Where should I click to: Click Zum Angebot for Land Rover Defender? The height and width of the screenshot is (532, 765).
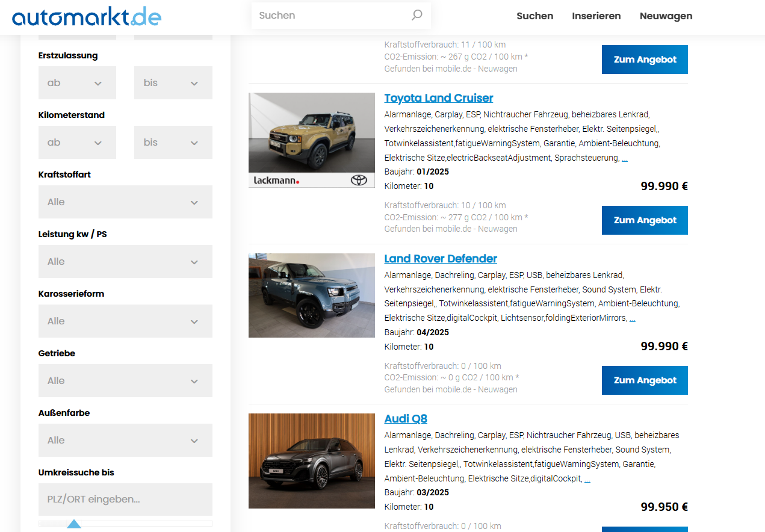click(x=645, y=380)
